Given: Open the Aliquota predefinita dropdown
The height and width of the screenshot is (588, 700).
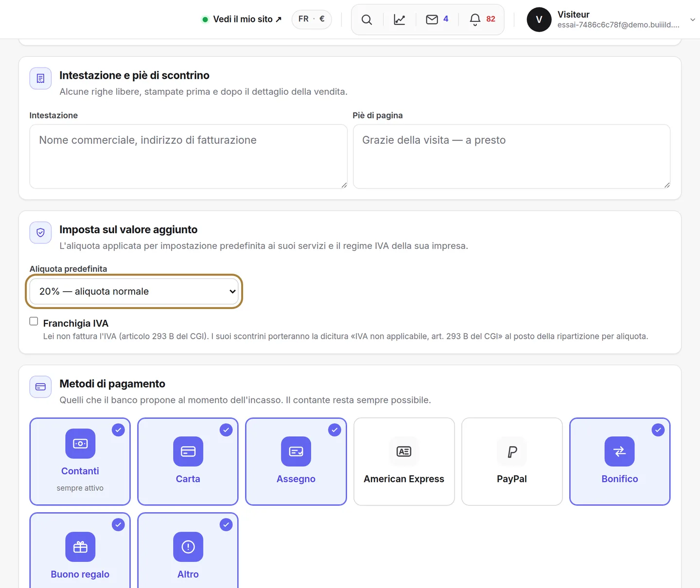Looking at the screenshot, I should tap(134, 292).
